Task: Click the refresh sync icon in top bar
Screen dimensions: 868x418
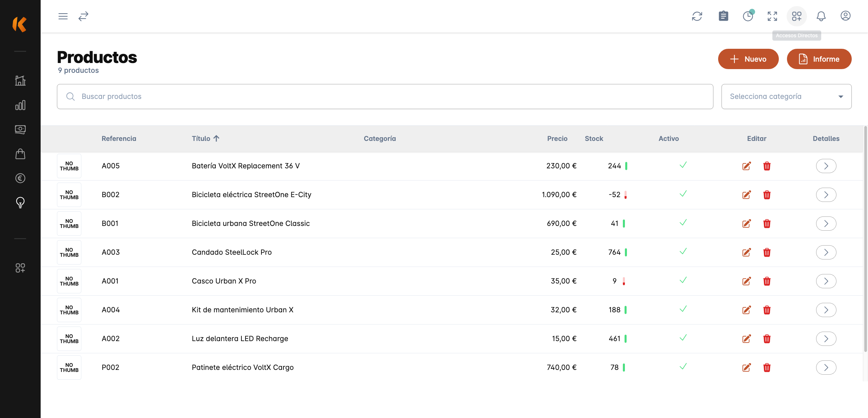Action: tap(697, 16)
